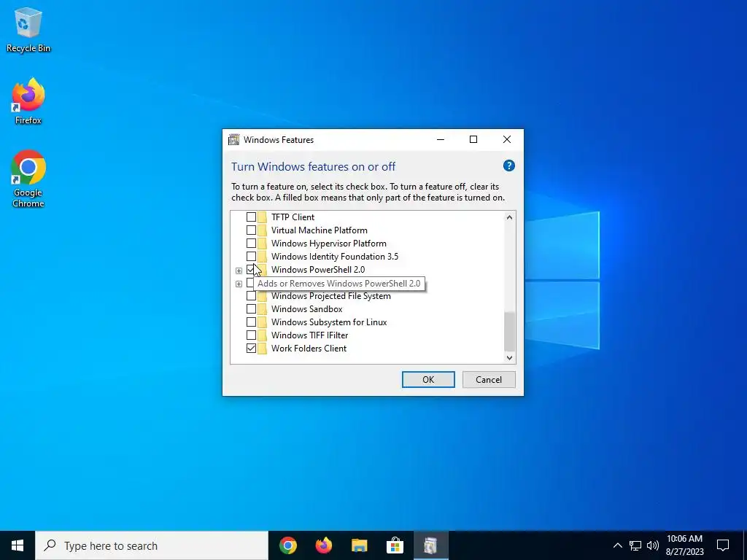Screen dimensions: 747x560
Task: Select the Windows Identity Foundation 3.5 label
Action: coord(334,257)
